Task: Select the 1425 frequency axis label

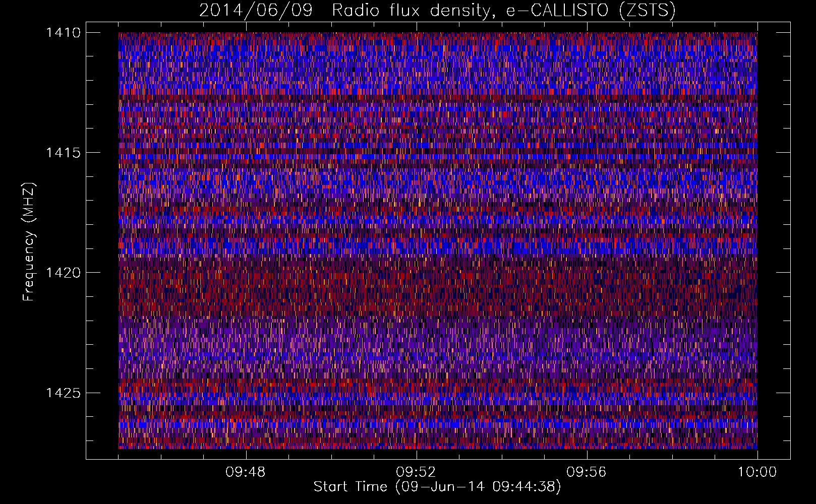Action: coord(63,393)
